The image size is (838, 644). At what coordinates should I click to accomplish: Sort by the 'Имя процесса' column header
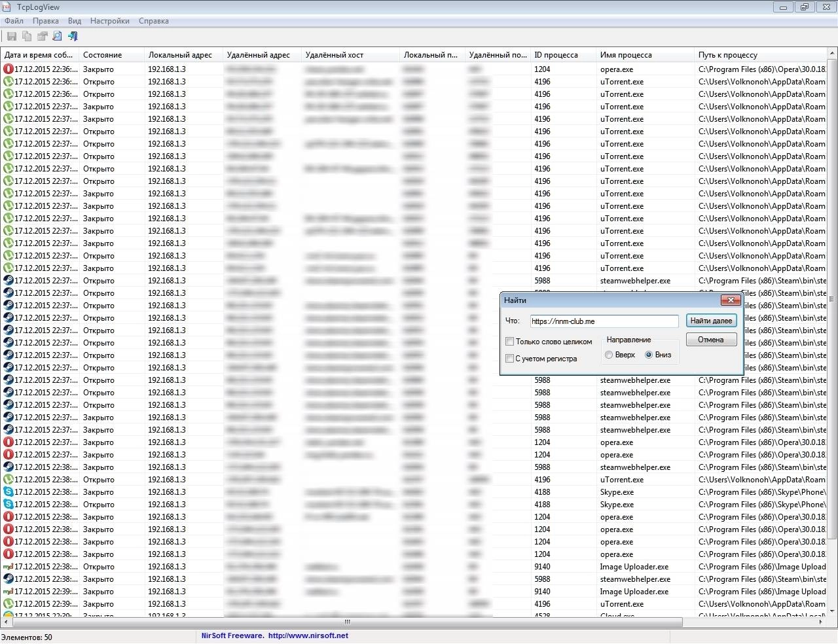click(x=645, y=55)
